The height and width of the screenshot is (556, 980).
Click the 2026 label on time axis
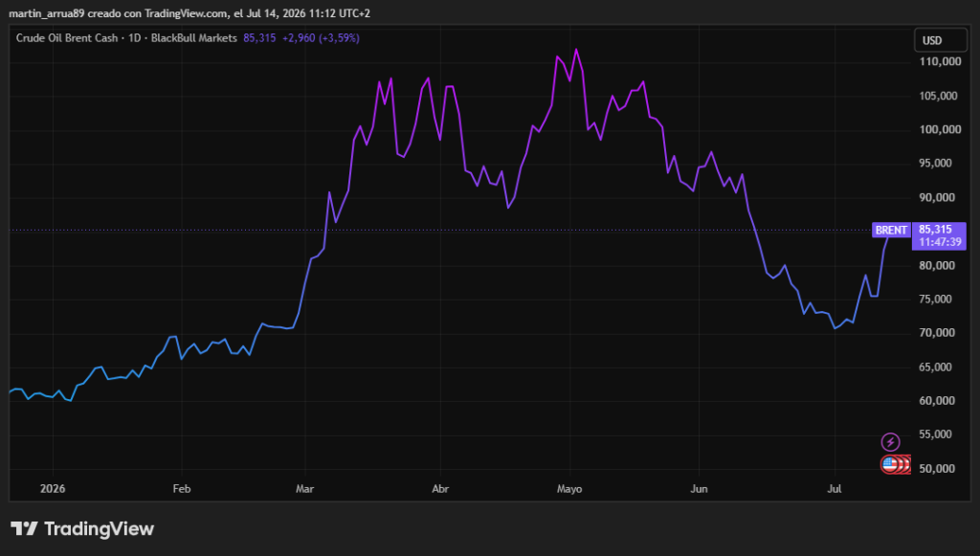53,488
